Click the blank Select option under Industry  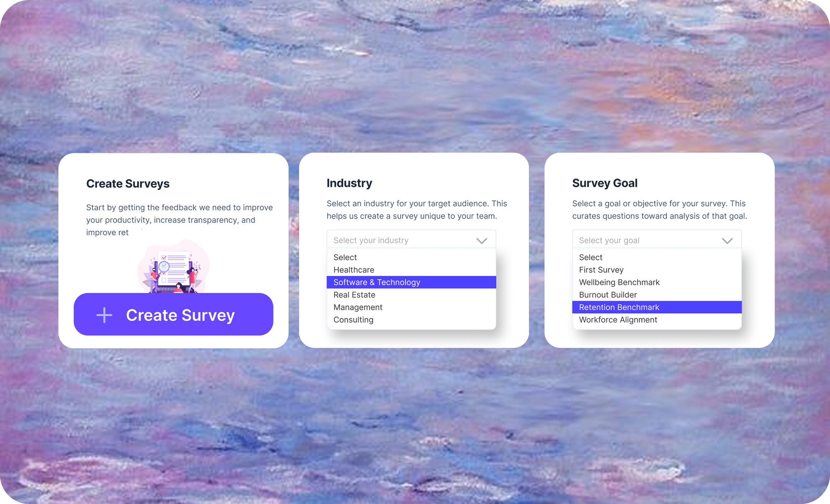click(x=345, y=257)
